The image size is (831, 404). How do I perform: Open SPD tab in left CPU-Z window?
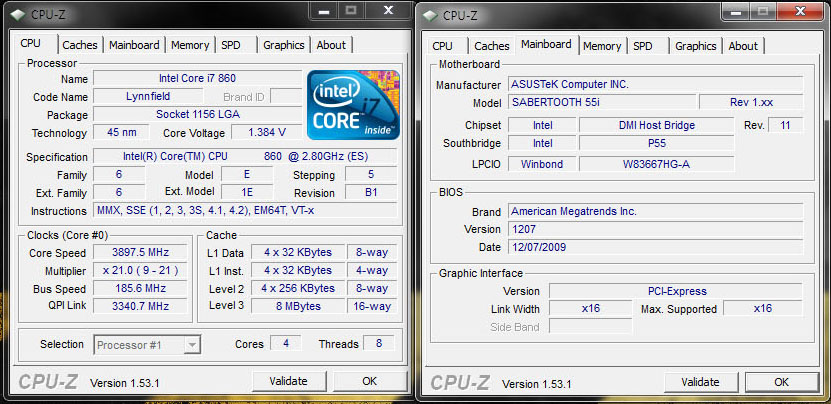tap(231, 45)
